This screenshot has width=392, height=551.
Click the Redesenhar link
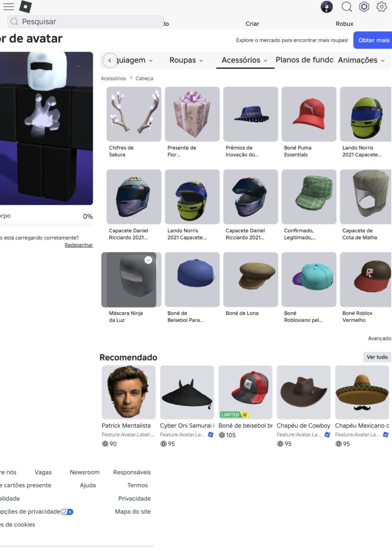click(x=79, y=245)
